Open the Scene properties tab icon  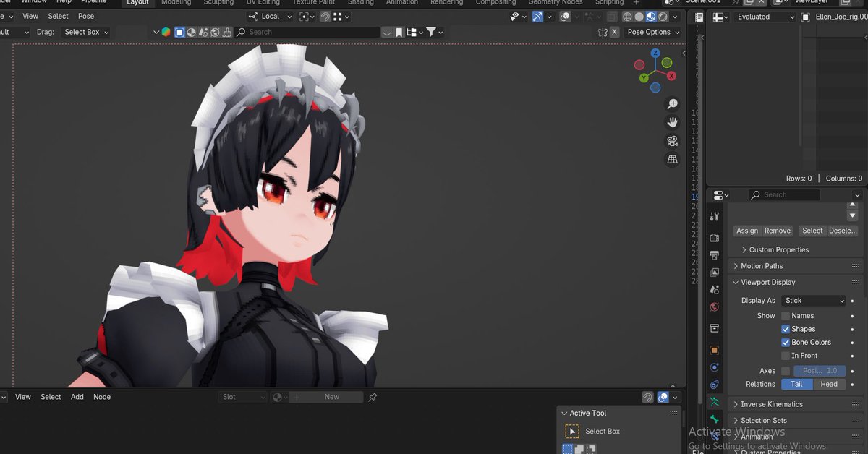[715, 290]
